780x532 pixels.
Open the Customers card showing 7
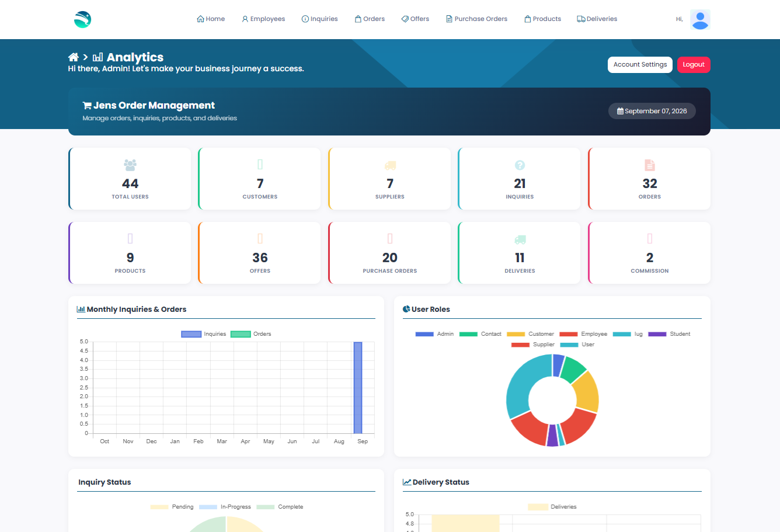click(x=260, y=179)
